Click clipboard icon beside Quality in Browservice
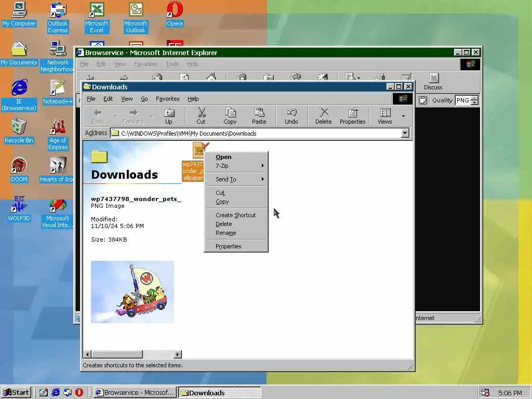 (x=423, y=100)
